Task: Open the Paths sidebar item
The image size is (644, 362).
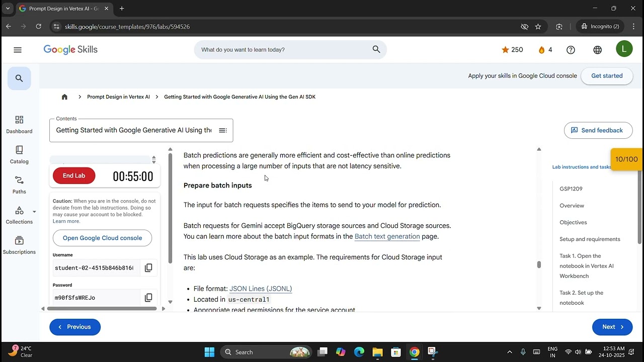Action: tap(19, 185)
